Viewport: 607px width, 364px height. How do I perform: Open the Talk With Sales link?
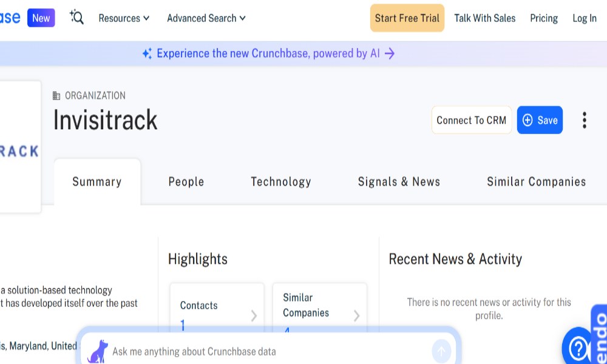click(x=484, y=18)
